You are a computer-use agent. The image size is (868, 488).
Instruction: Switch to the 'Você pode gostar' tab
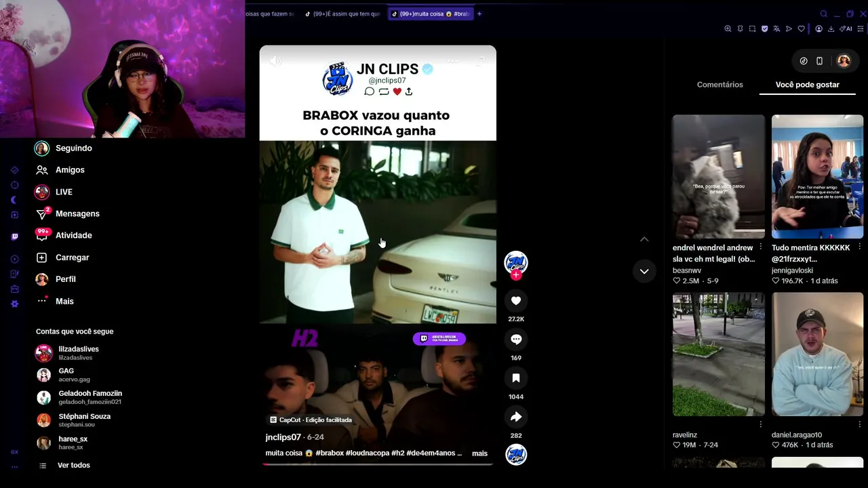point(808,85)
